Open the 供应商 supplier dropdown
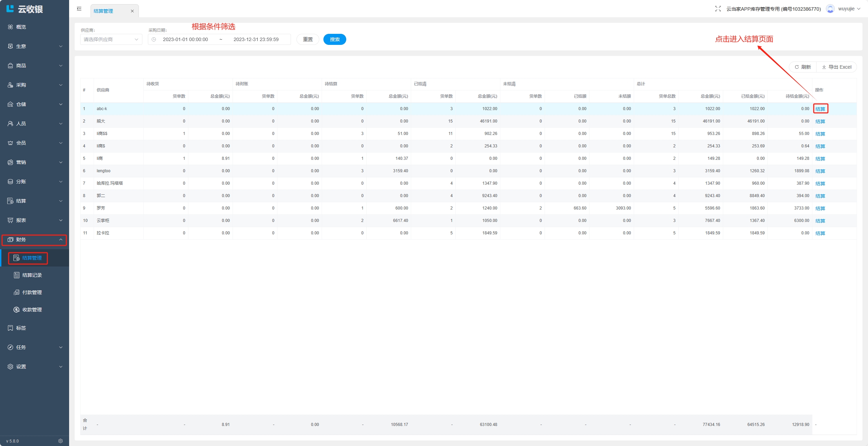Image resolution: width=868 pixels, height=446 pixels. (x=111, y=39)
